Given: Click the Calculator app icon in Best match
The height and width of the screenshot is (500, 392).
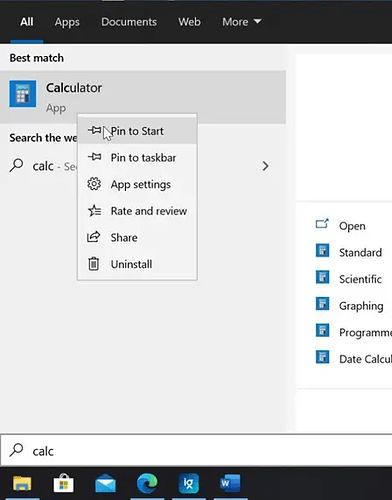Looking at the screenshot, I should click(x=23, y=94).
